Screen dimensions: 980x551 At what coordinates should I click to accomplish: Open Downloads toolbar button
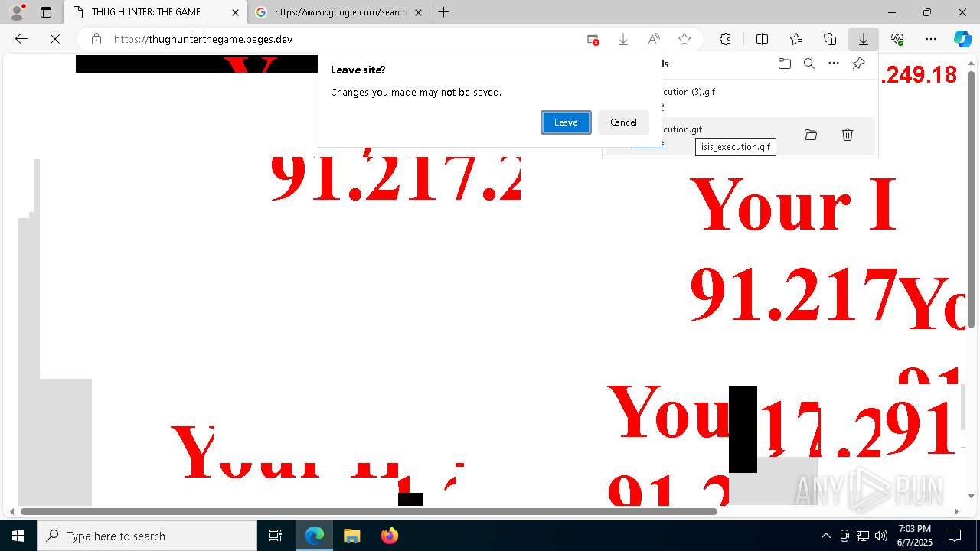click(x=864, y=39)
